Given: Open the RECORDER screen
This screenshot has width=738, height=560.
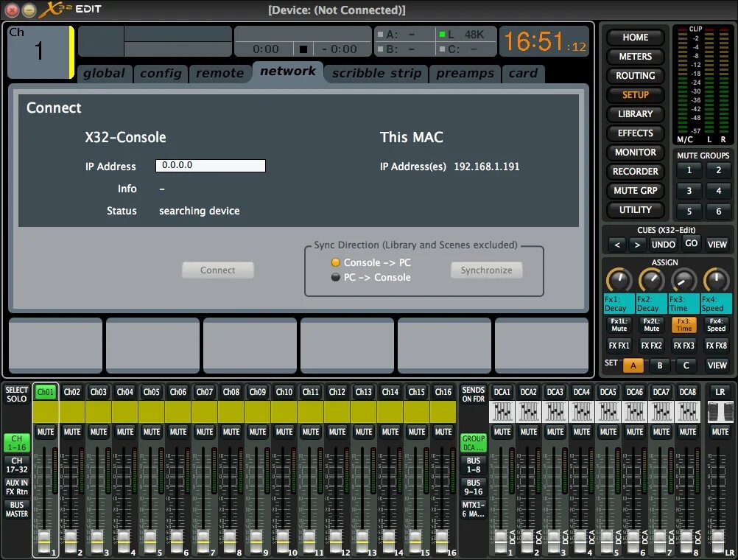Looking at the screenshot, I should (x=635, y=172).
